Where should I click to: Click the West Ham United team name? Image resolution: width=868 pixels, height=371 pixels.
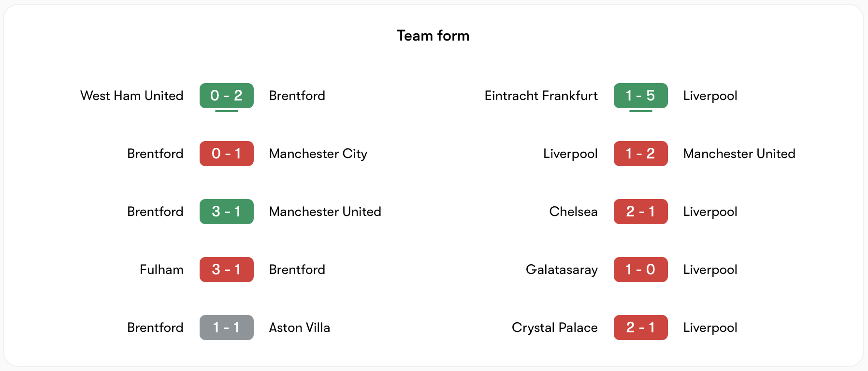pos(131,96)
